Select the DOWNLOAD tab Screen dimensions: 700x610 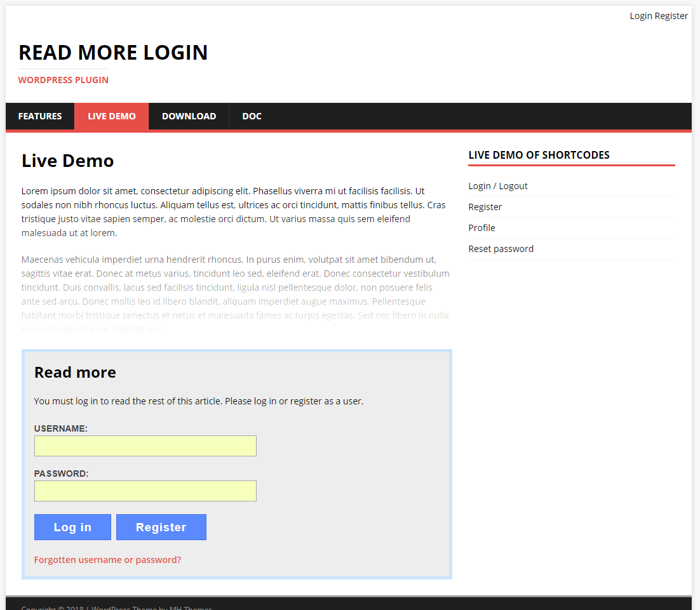click(x=189, y=116)
